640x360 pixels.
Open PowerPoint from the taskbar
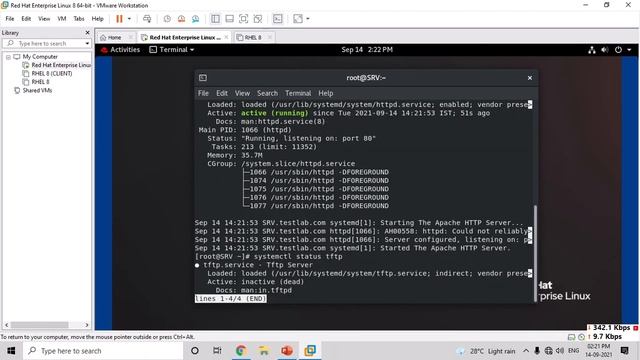(287, 351)
